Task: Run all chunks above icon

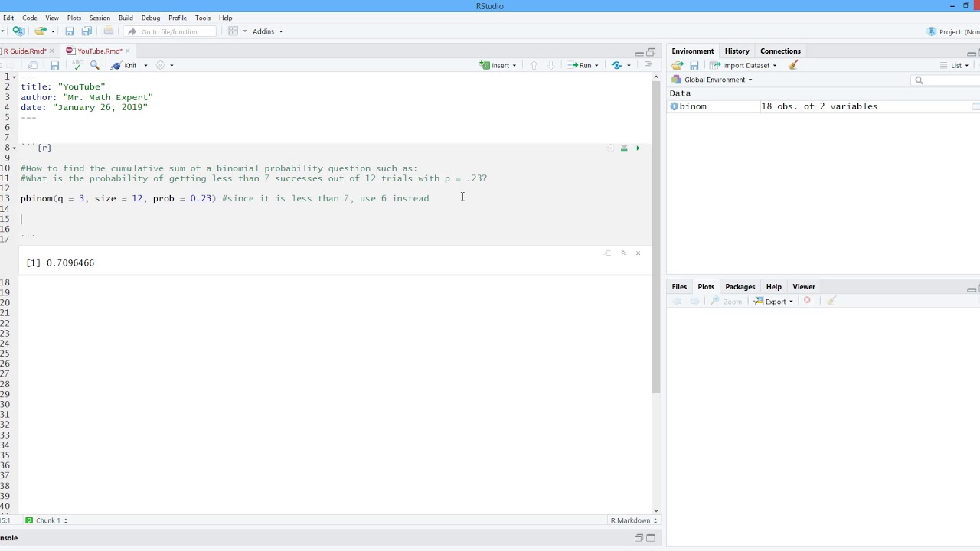Action: [624, 148]
